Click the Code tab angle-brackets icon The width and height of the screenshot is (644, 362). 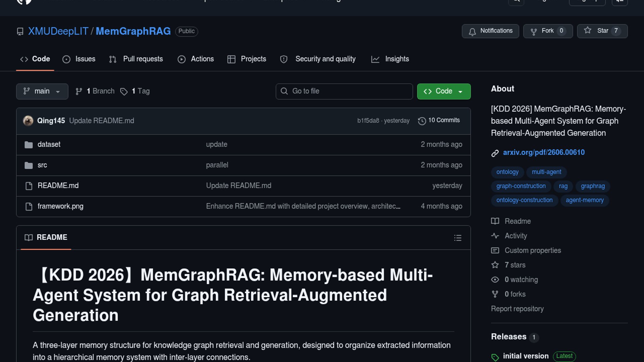click(x=24, y=59)
